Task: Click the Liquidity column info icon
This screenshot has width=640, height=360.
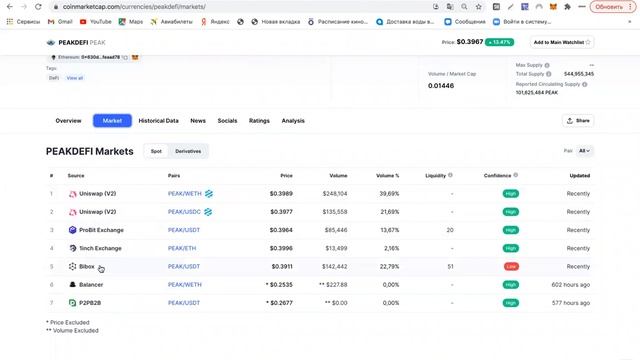Action: coord(450,175)
